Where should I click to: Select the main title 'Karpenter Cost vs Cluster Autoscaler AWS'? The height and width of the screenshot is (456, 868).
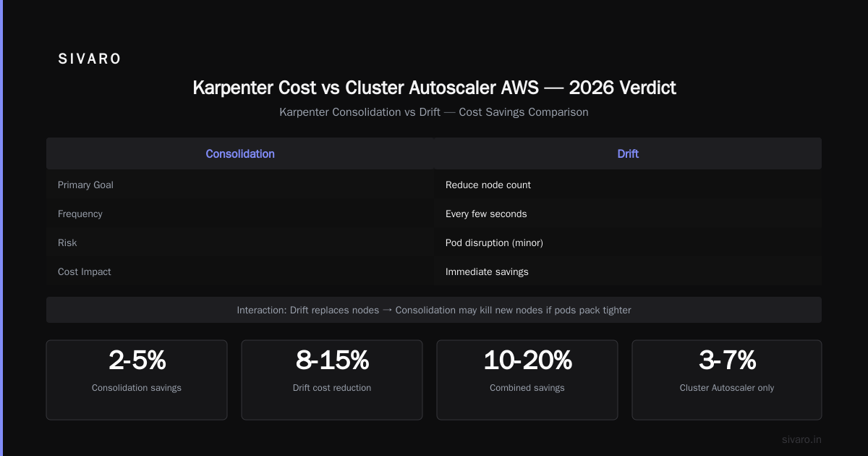tap(365, 88)
